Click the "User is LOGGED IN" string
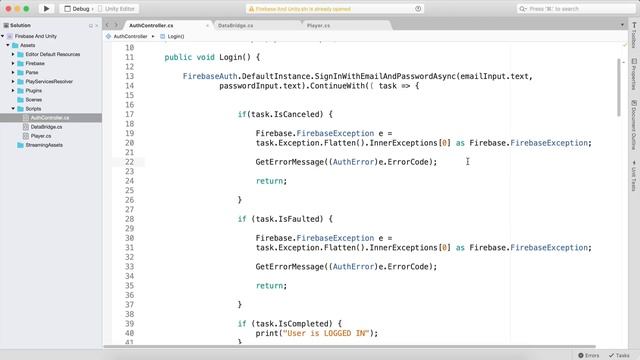640x360 pixels. [326, 333]
